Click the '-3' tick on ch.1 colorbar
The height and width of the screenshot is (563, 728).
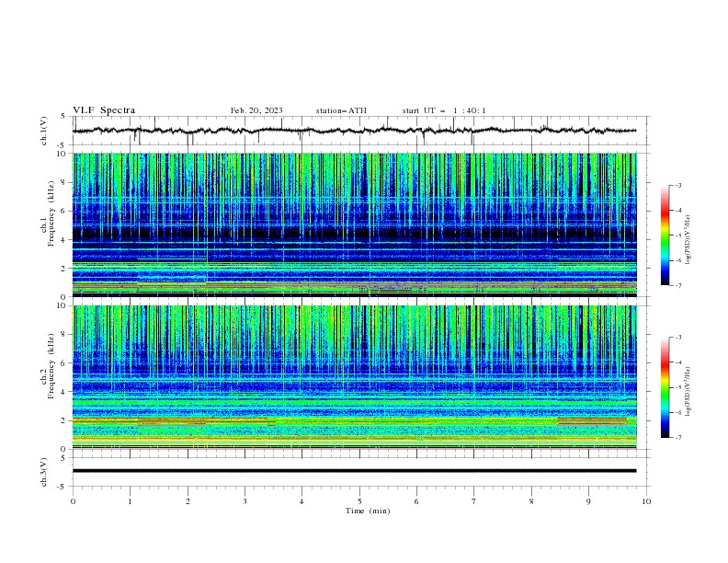click(x=677, y=185)
